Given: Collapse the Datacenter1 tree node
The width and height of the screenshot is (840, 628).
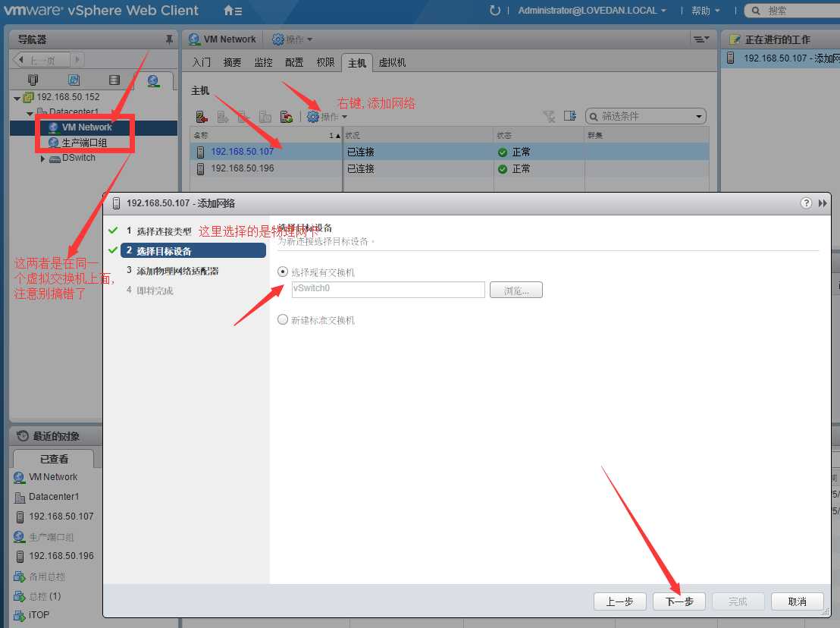Looking at the screenshot, I should [x=30, y=113].
